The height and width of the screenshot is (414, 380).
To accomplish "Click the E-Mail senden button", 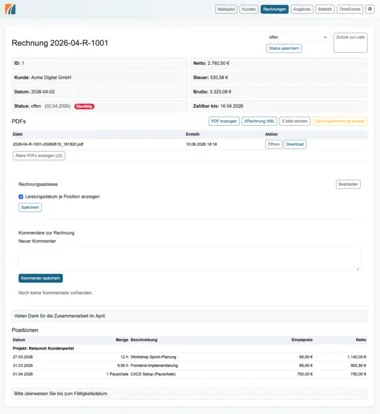I will (295, 121).
